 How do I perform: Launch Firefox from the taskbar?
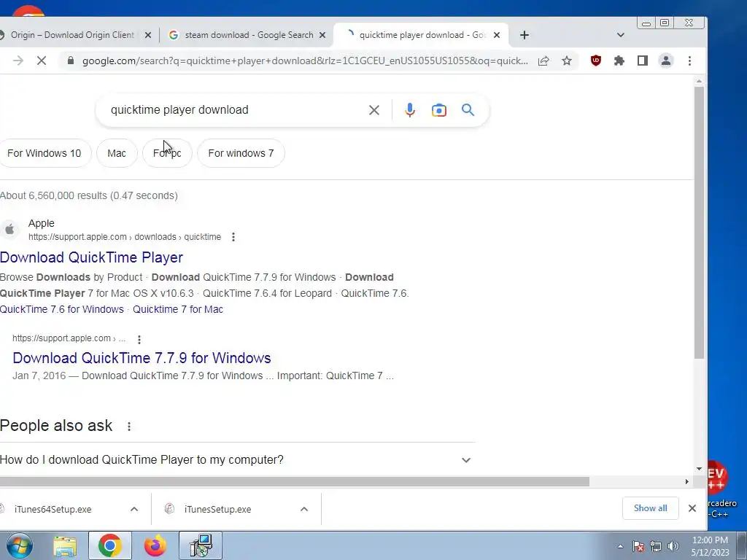click(x=155, y=545)
